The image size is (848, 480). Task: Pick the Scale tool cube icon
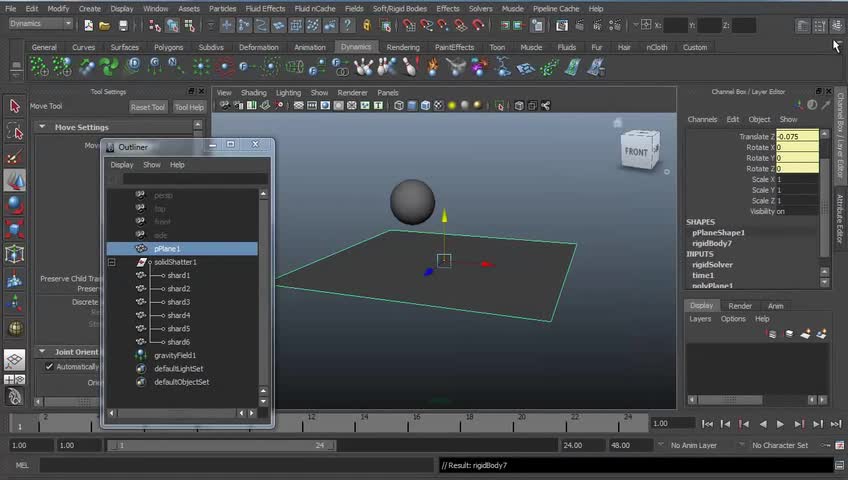pos(15,229)
